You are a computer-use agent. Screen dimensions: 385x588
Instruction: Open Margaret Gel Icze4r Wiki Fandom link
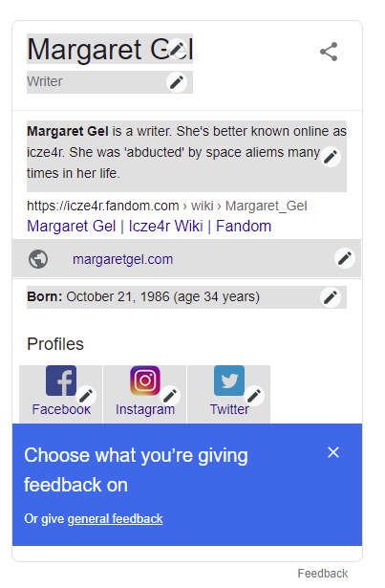click(149, 227)
